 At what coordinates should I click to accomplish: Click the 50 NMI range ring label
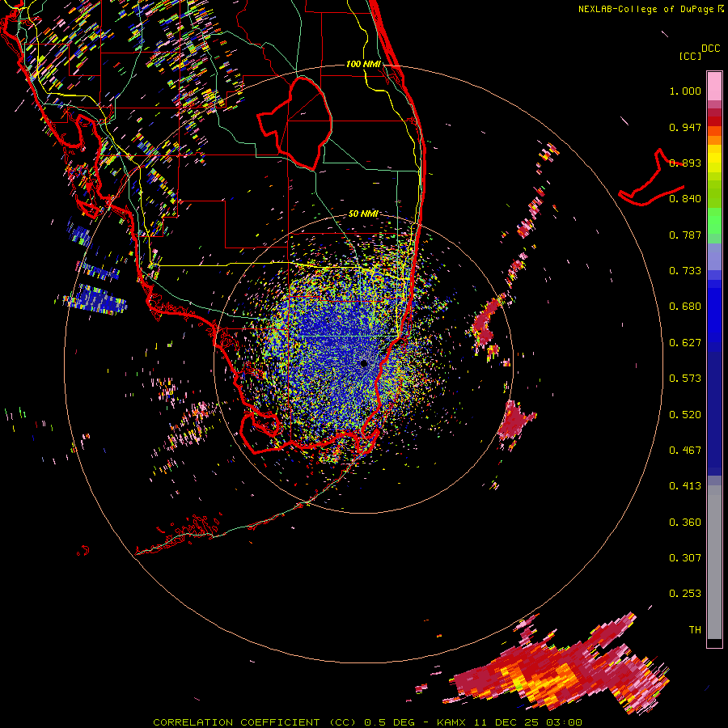coord(363,214)
